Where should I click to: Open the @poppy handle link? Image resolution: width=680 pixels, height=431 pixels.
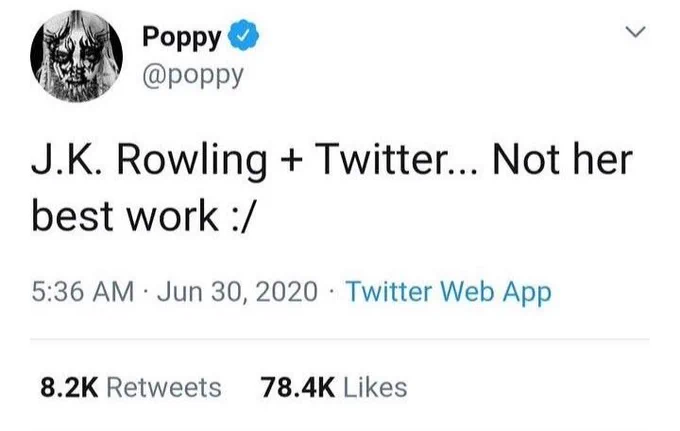pos(193,75)
